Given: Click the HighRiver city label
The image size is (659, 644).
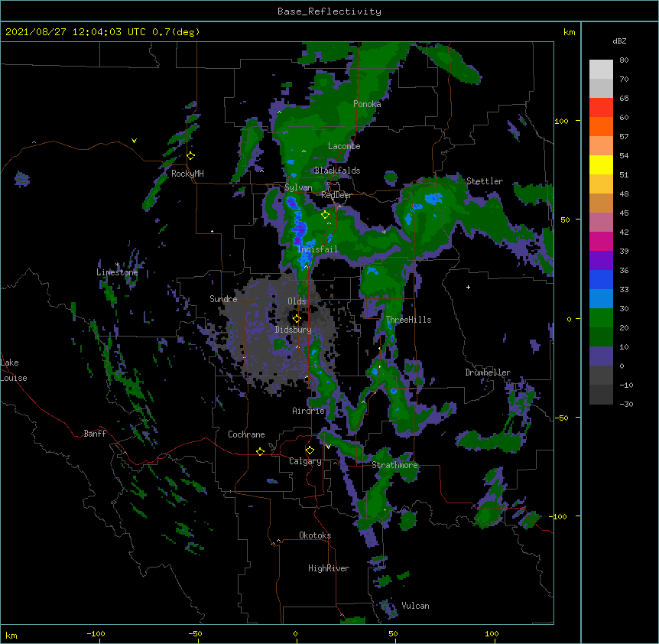Looking at the screenshot, I should 329,568.
